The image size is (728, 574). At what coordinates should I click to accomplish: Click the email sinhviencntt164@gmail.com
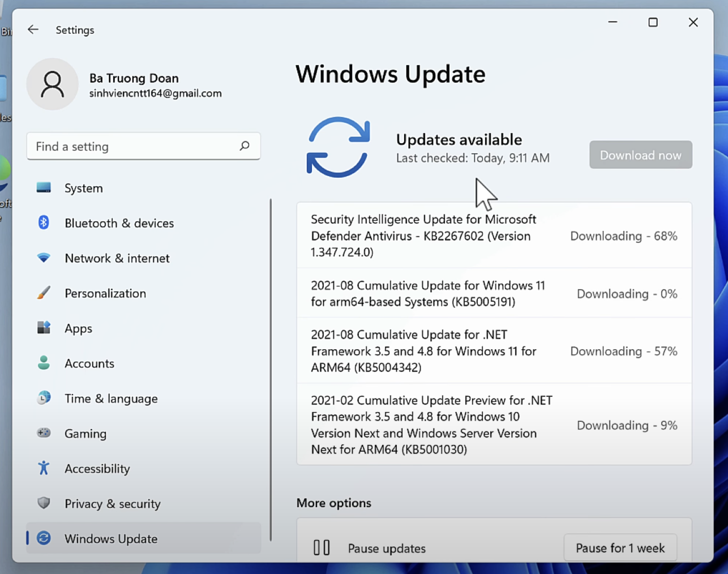pyautogui.click(x=156, y=93)
